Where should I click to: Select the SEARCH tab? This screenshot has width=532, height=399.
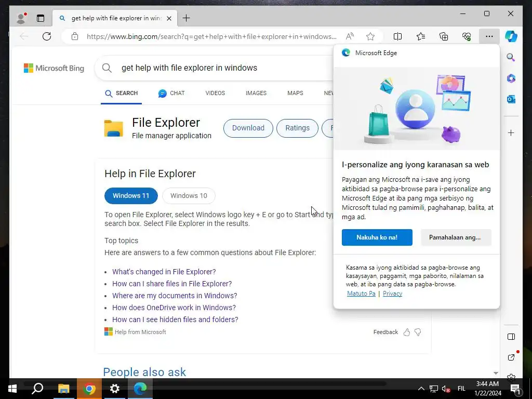point(121,94)
